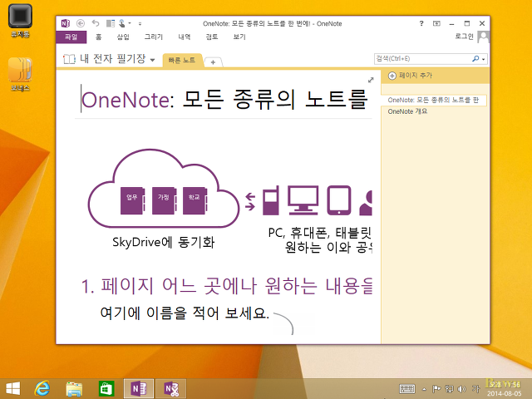
Task: Click the plus tab to add section
Action: click(213, 62)
